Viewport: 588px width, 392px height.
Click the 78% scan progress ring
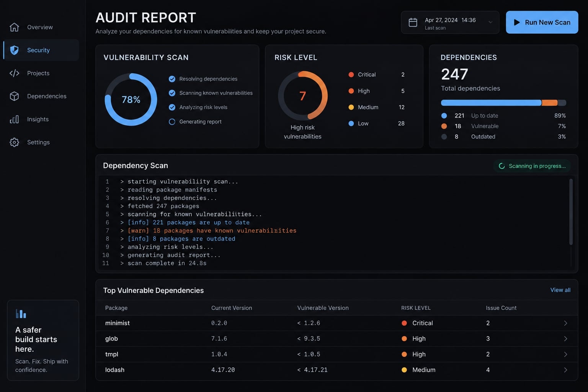point(131,100)
